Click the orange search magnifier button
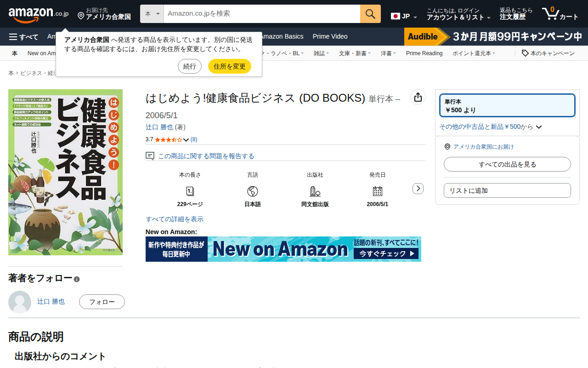The image size is (588, 368). tap(370, 14)
